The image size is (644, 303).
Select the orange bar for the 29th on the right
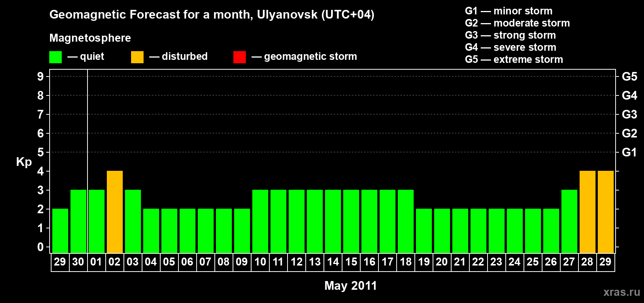tap(606, 212)
